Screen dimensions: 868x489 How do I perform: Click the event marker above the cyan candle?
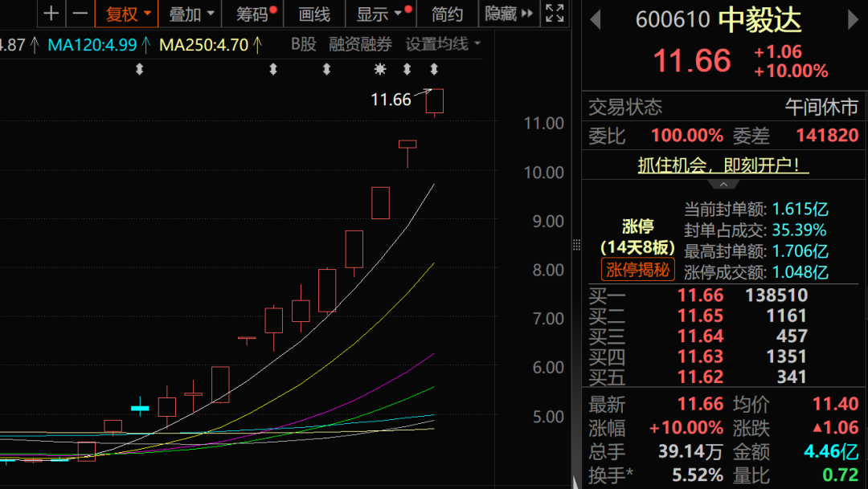click(140, 69)
